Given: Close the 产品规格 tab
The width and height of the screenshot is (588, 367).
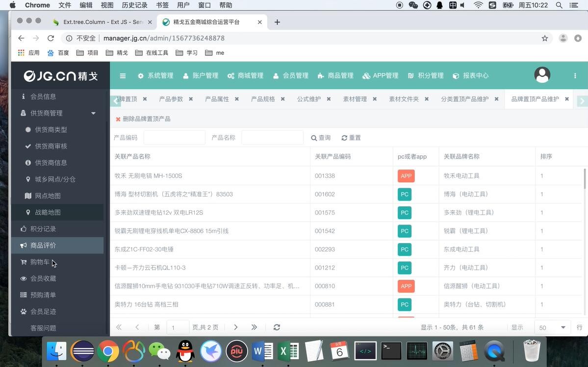Looking at the screenshot, I should (283, 99).
